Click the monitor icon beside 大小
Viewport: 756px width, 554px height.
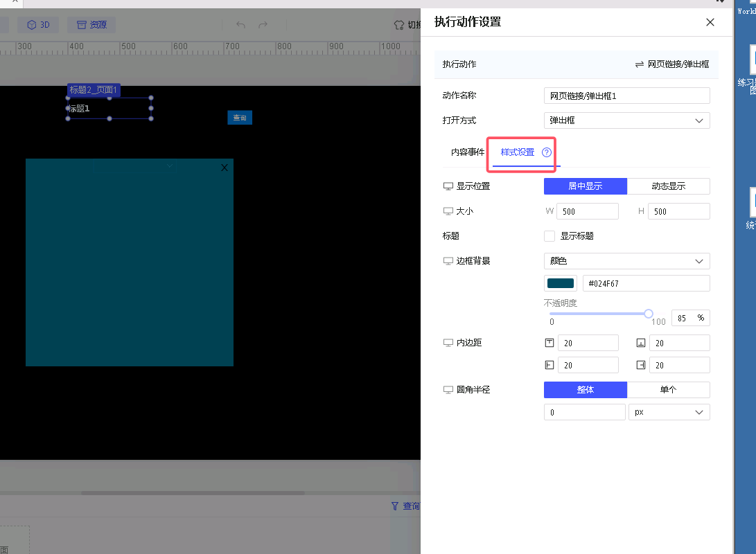pos(448,211)
